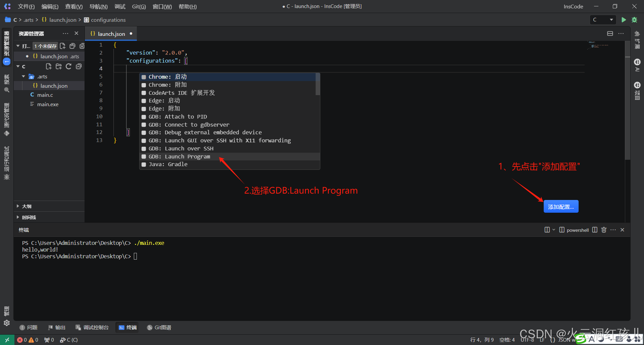Split the powershell terminal

click(x=595, y=230)
